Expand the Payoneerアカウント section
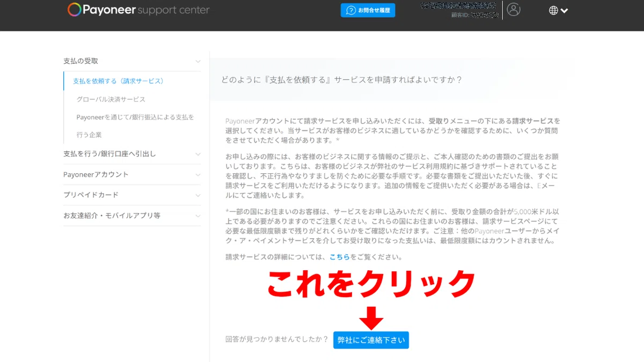The height and width of the screenshot is (362, 644). [x=132, y=174]
